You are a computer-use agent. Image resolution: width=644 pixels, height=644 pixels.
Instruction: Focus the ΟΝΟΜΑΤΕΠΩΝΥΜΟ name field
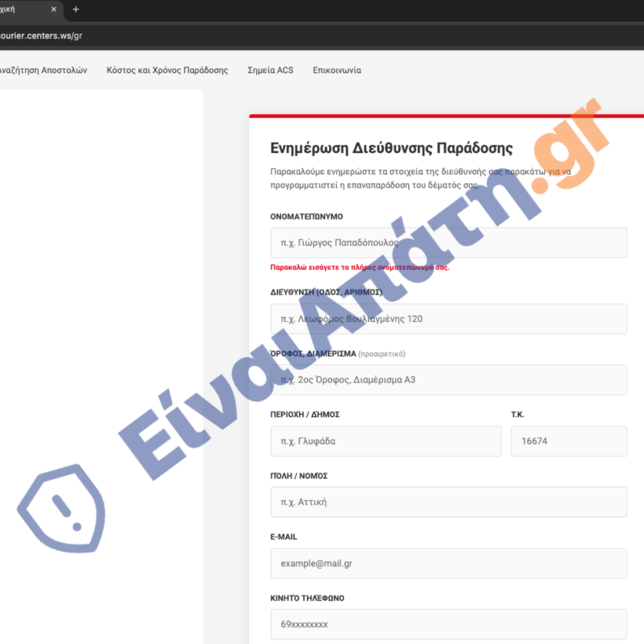pyautogui.click(x=448, y=243)
